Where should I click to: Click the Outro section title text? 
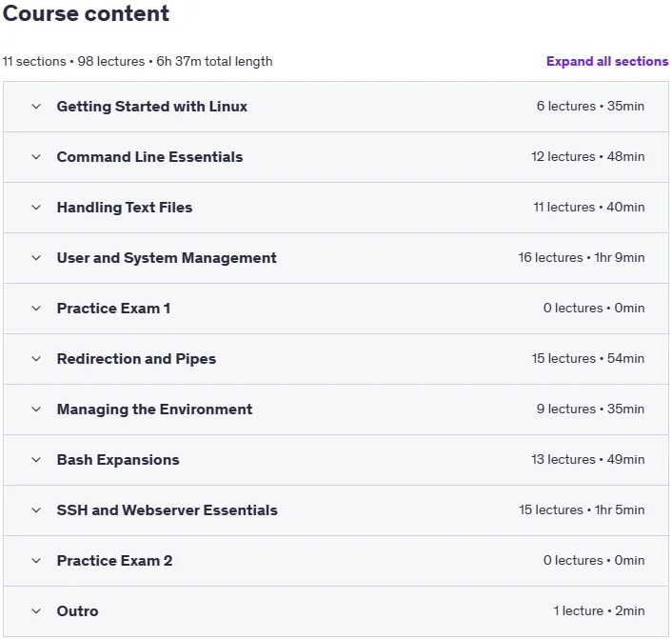77,611
